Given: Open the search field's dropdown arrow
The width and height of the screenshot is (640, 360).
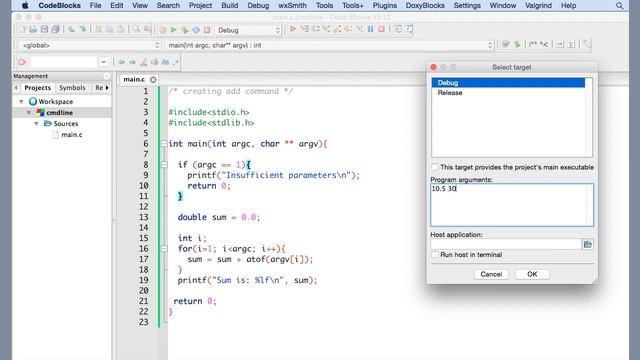Looking at the screenshot, I should coord(103,62).
